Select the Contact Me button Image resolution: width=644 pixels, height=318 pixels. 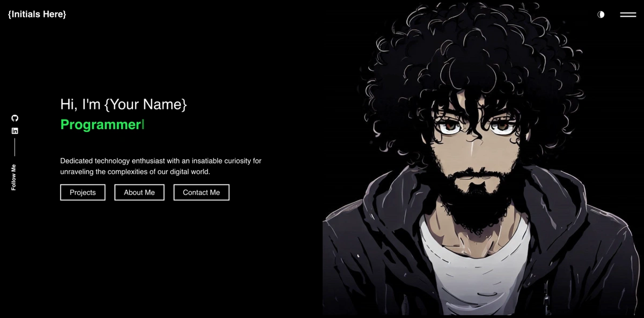(201, 193)
